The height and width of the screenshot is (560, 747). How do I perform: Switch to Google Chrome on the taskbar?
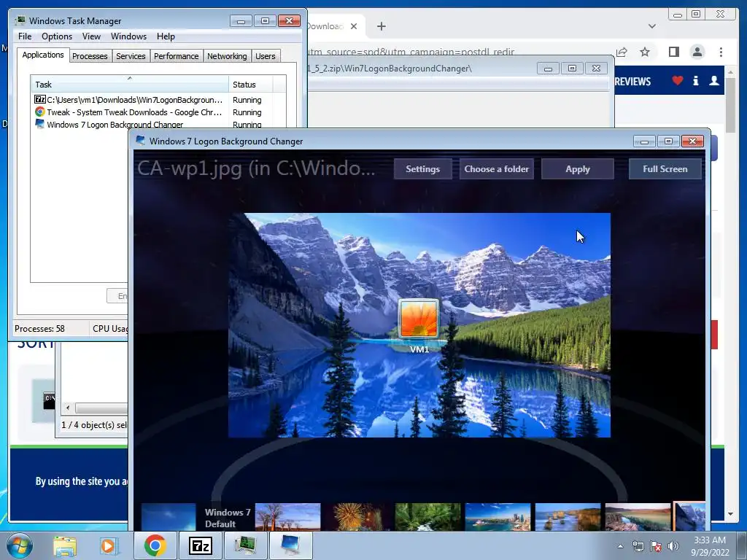point(155,545)
